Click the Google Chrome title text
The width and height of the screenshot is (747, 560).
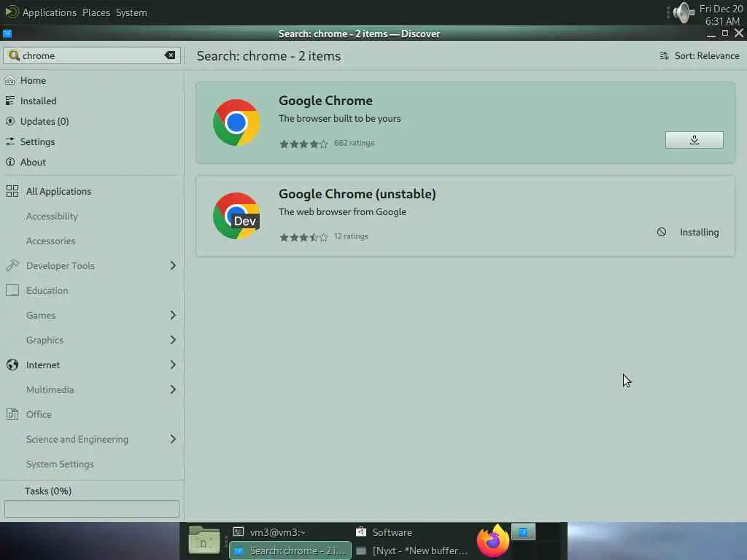tap(325, 101)
